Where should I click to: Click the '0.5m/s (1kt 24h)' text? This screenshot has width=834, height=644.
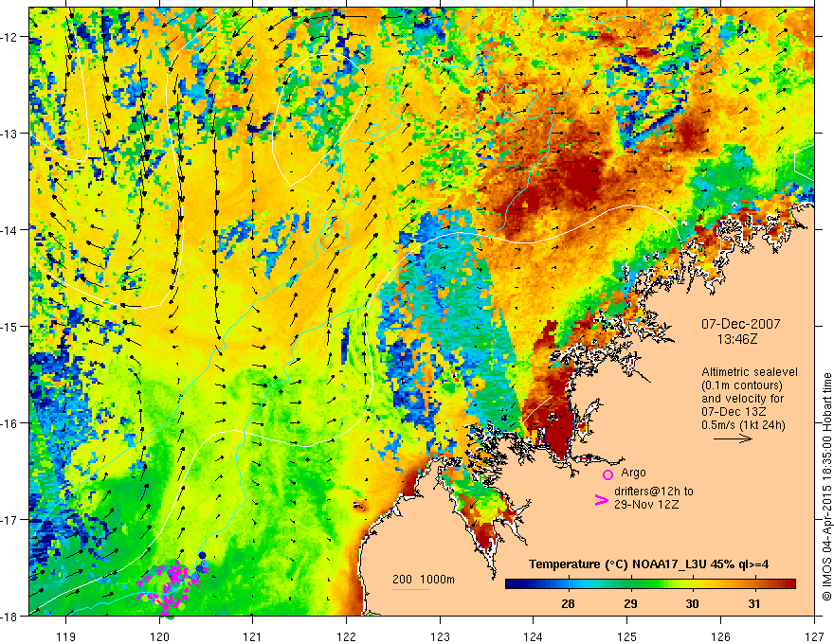coord(743,424)
